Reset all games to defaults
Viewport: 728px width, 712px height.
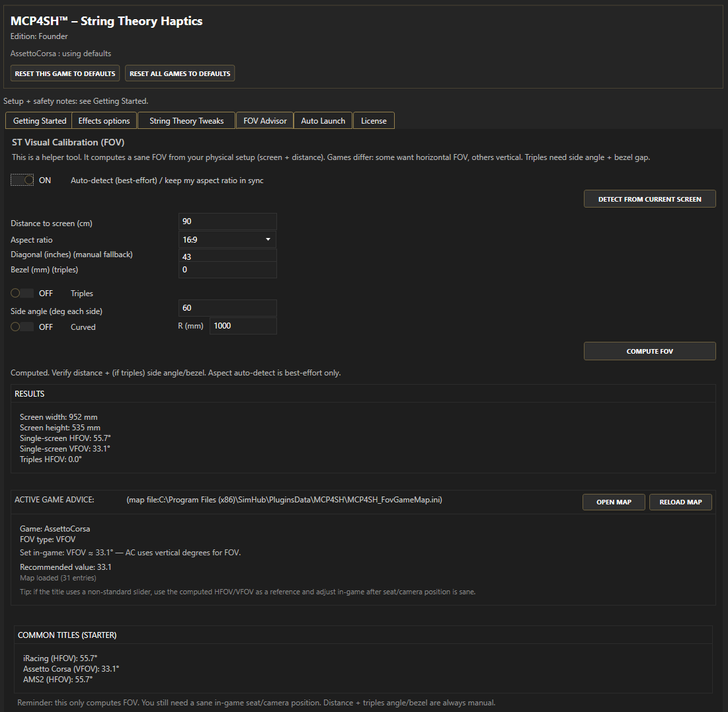pos(179,73)
